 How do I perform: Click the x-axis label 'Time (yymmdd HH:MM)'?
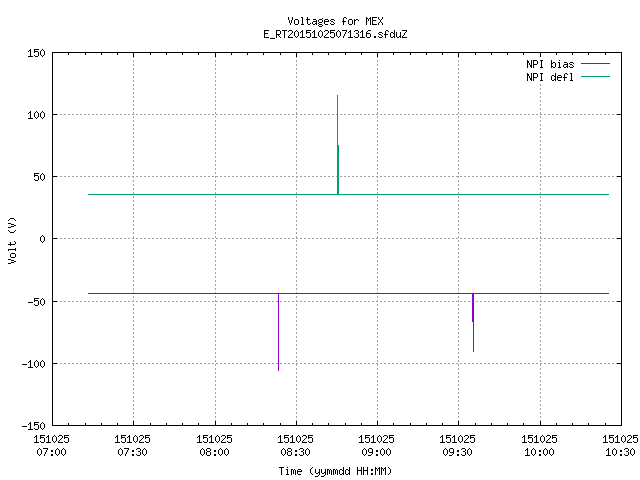click(335, 471)
